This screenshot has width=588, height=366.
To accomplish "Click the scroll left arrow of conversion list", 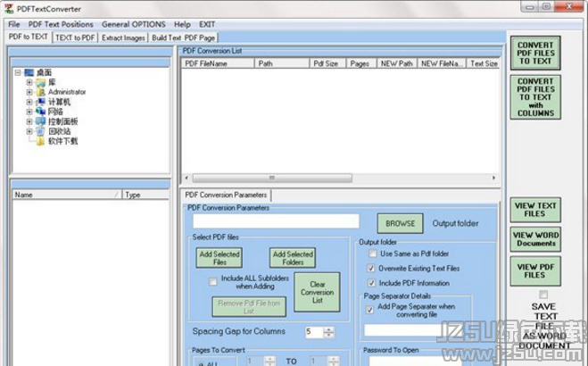I will (x=186, y=178).
